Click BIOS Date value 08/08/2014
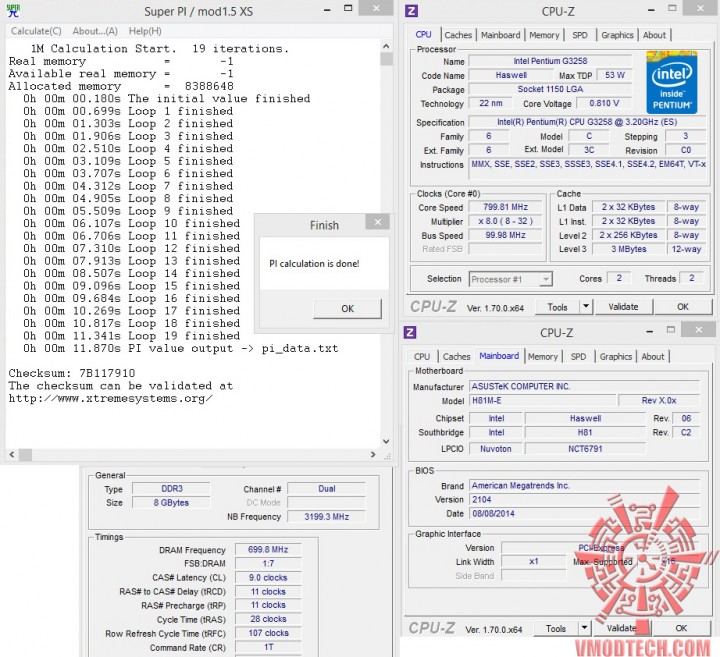 pyautogui.click(x=585, y=514)
